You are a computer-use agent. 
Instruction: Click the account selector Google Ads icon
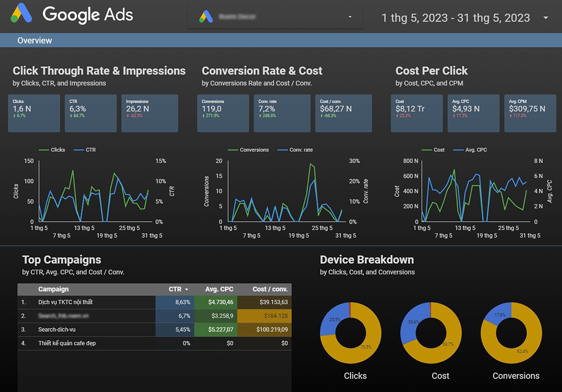click(206, 17)
